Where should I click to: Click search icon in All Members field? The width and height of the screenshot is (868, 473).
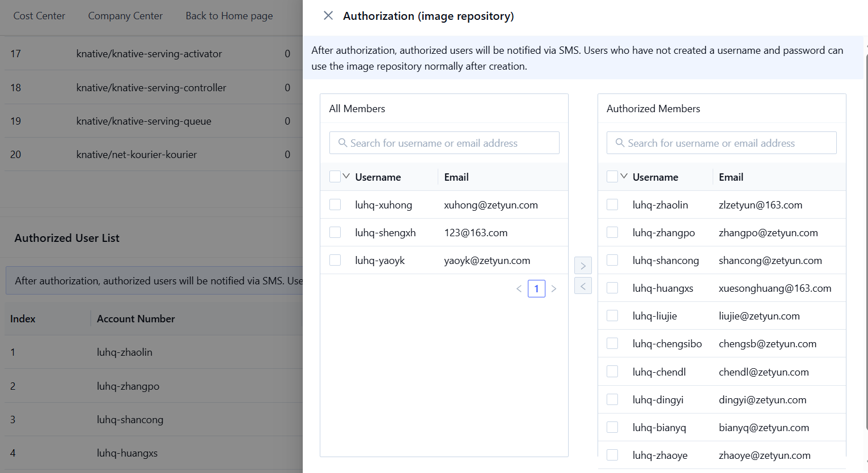click(342, 143)
